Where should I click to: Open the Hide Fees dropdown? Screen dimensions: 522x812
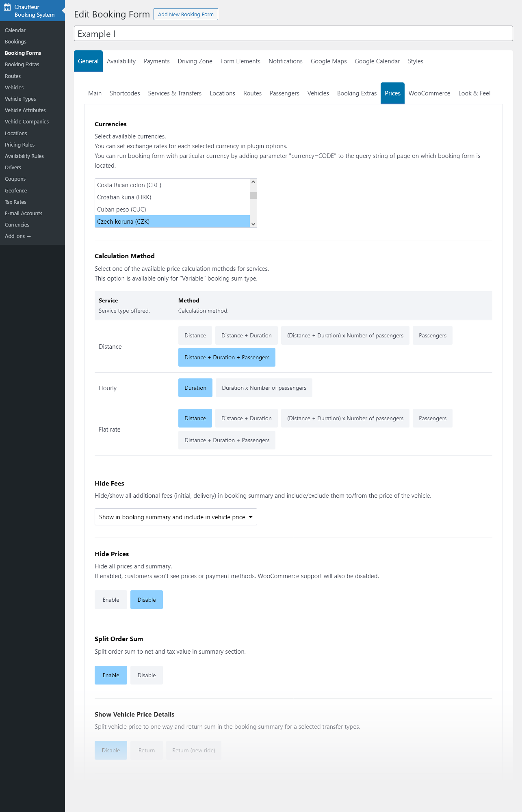pyautogui.click(x=175, y=517)
